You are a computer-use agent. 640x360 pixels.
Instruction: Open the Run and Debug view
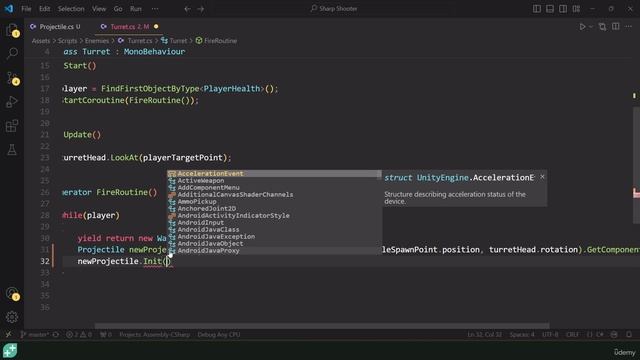point(12,101)
